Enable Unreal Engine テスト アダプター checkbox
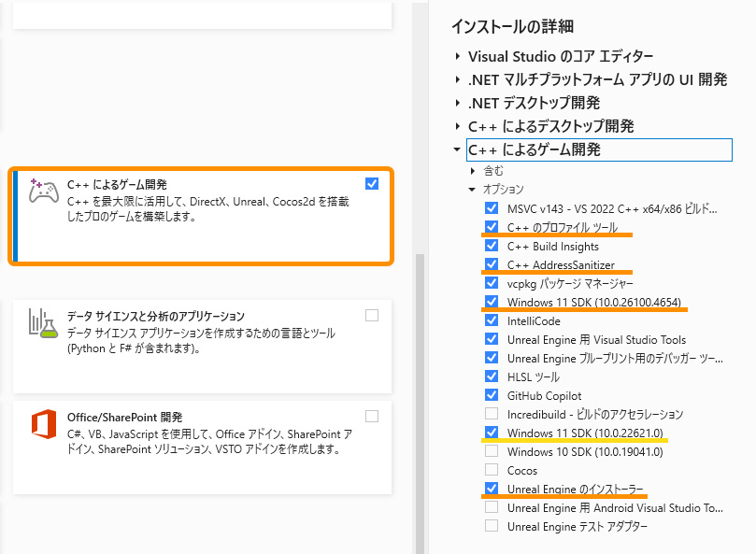This screenshot has height=554, width=756. click(x=492, y=526)
